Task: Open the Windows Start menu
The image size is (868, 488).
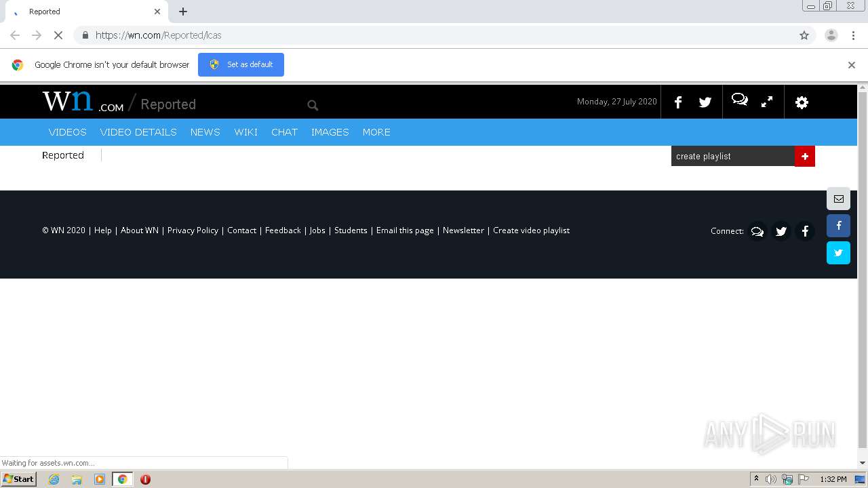Action: point(19,479)
